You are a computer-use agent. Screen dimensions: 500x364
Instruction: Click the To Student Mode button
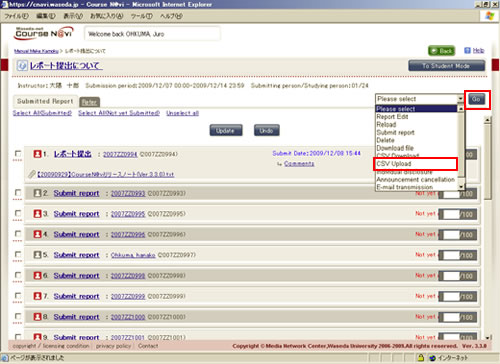[446, 66]
